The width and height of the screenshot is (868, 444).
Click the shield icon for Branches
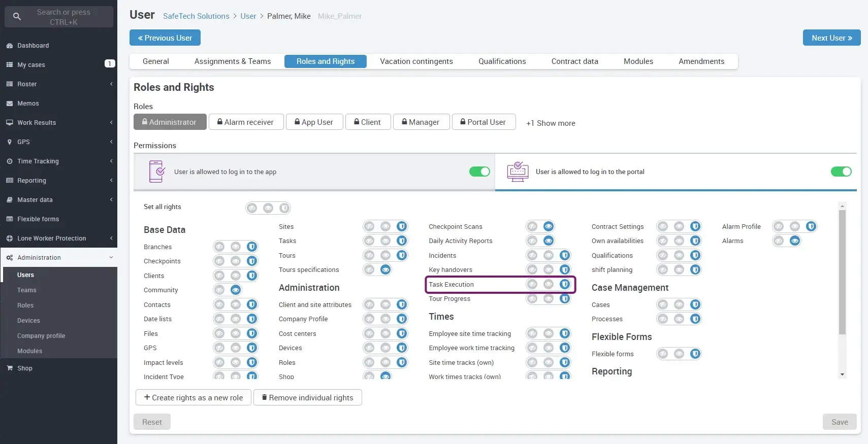pyautogui.click(x=251, y=247)
